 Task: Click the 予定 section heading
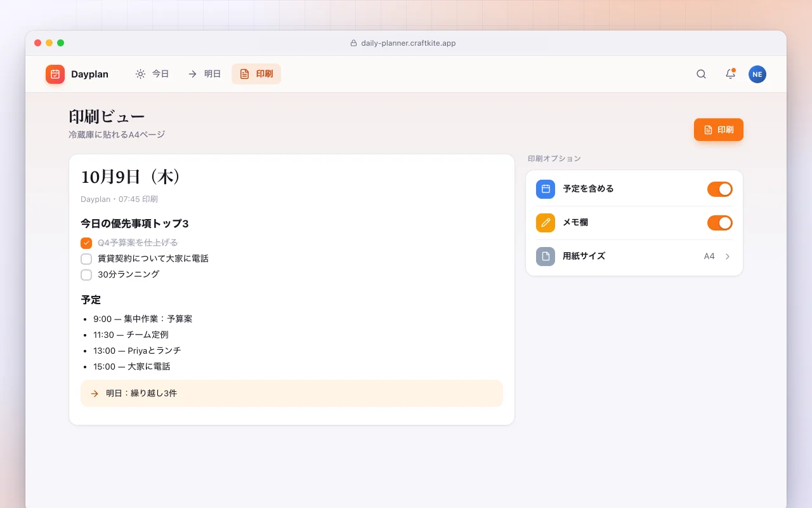pyautogui.click(x=91, y=300)
